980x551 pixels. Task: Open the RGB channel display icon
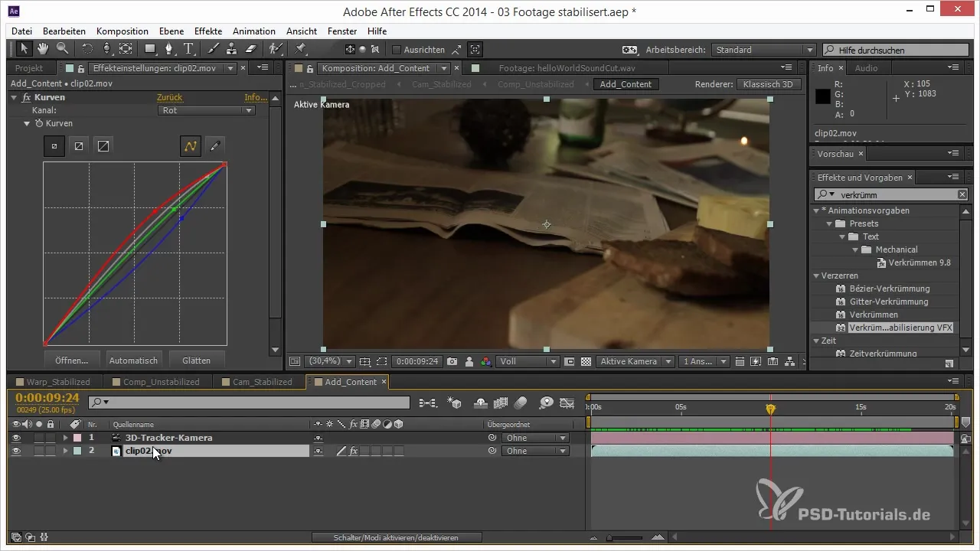click(x=485, y=361)
